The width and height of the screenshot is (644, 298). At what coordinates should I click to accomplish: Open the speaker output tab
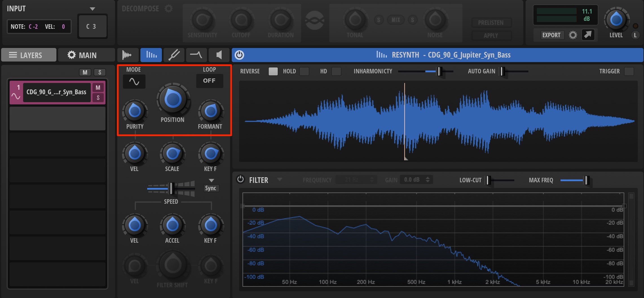pos(219,55)
